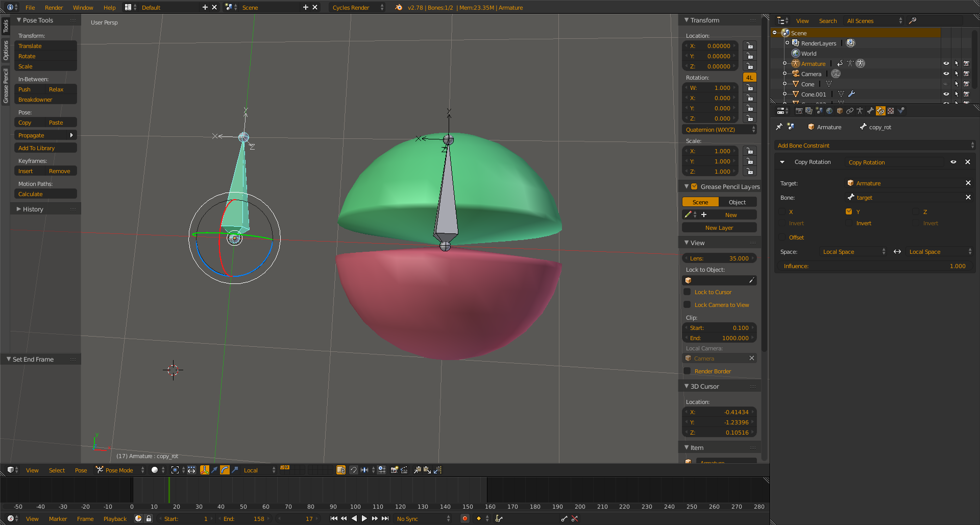Click Calculate motion paths button
Image resolution: width=980 pixels, height=525 pixels.
pos(45,194)
